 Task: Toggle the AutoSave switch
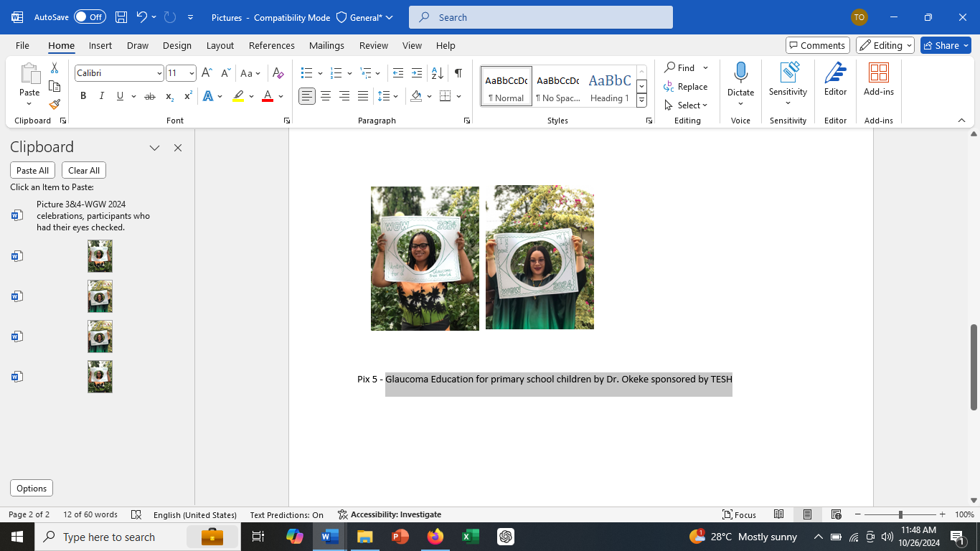coord(90,17)
